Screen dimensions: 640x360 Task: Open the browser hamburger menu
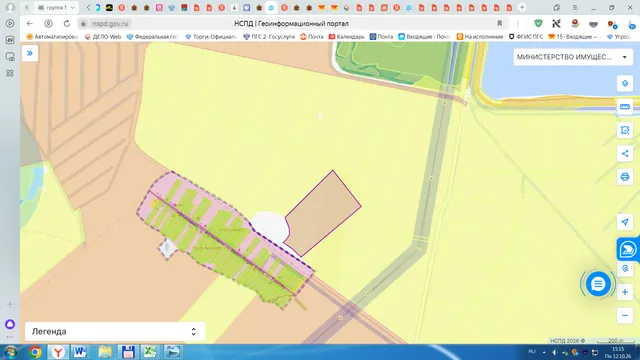(x=575, y=8)
